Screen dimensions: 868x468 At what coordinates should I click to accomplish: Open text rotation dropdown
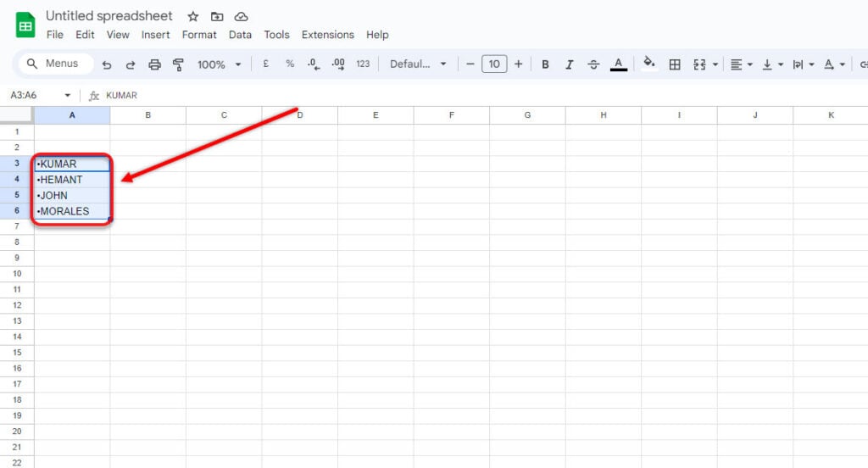(834, 64)
